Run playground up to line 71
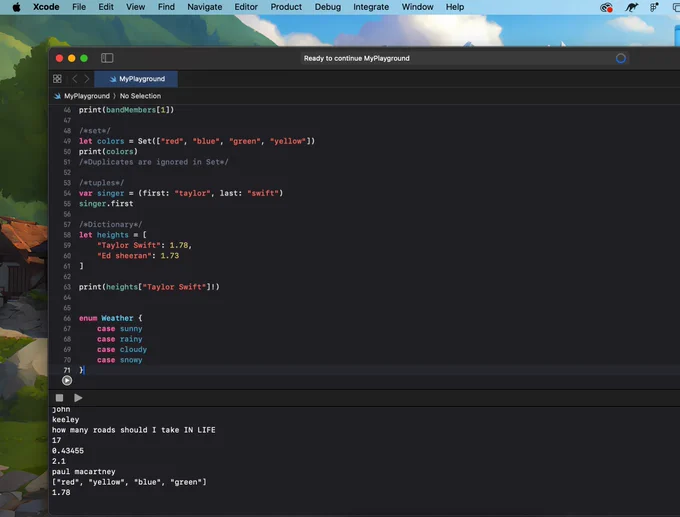 tap(67, 380)
